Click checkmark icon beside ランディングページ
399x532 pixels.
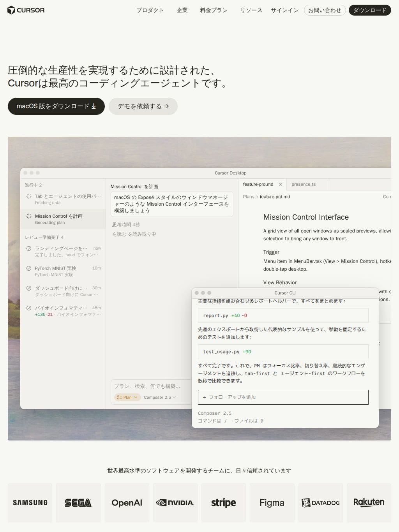pos(29,248)
